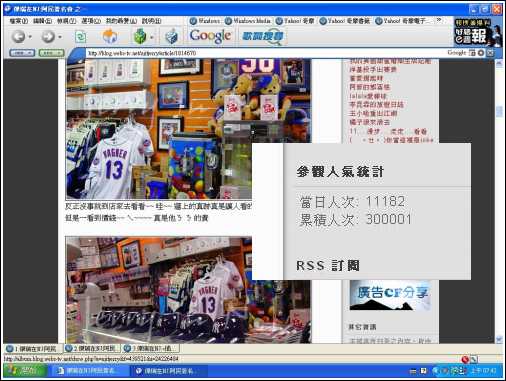
Task: Click the taskbar clock
Action: click(x=483, y=371)
